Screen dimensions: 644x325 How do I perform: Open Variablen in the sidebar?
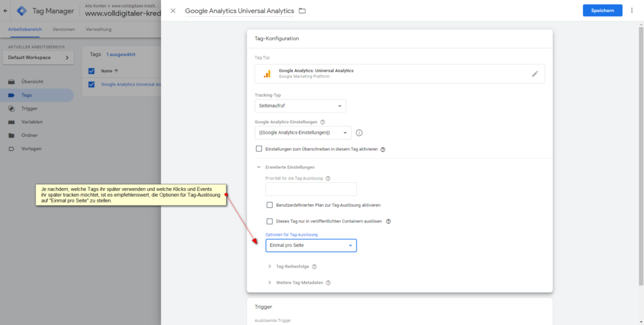click(31, 122)
